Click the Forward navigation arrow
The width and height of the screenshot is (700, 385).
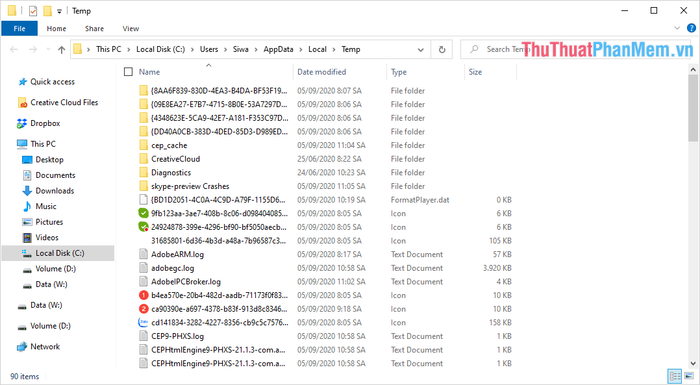point(33,50)
